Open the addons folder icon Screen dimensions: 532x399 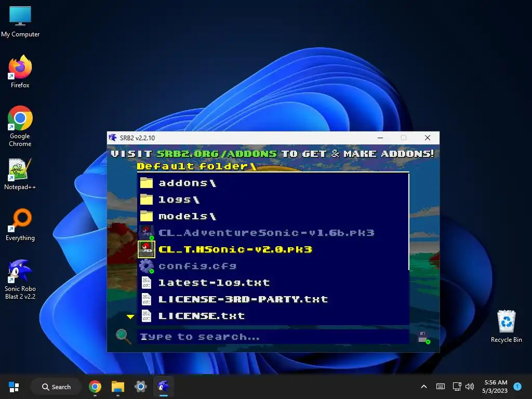click(147, 183)
